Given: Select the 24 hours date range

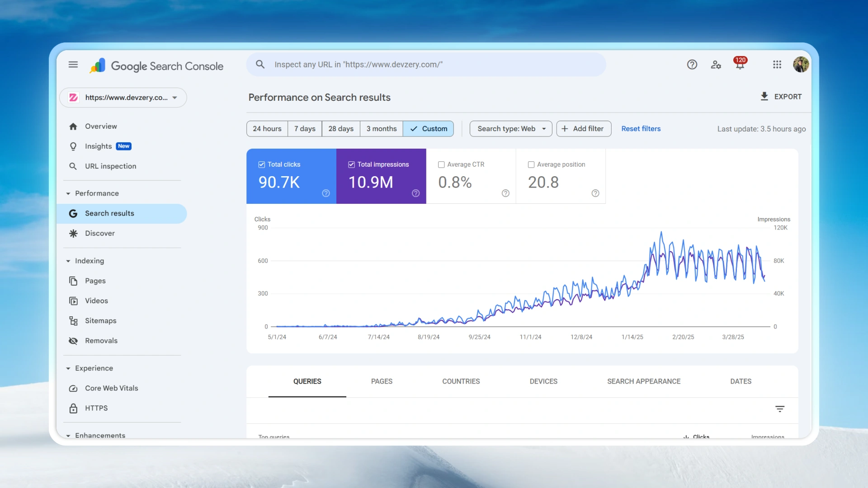Looking at the screenshot, I should tap(267, 129).
